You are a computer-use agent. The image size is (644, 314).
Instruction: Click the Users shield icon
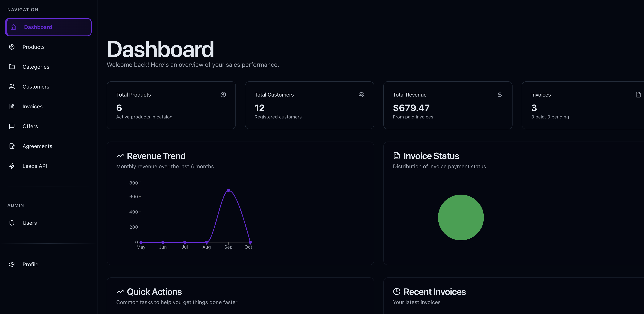click(12, 223)
